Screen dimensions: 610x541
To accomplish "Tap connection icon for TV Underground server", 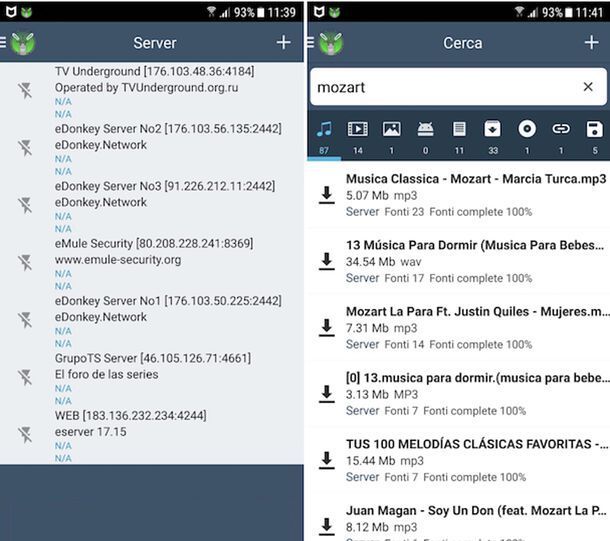I will (x=25, y=91).
